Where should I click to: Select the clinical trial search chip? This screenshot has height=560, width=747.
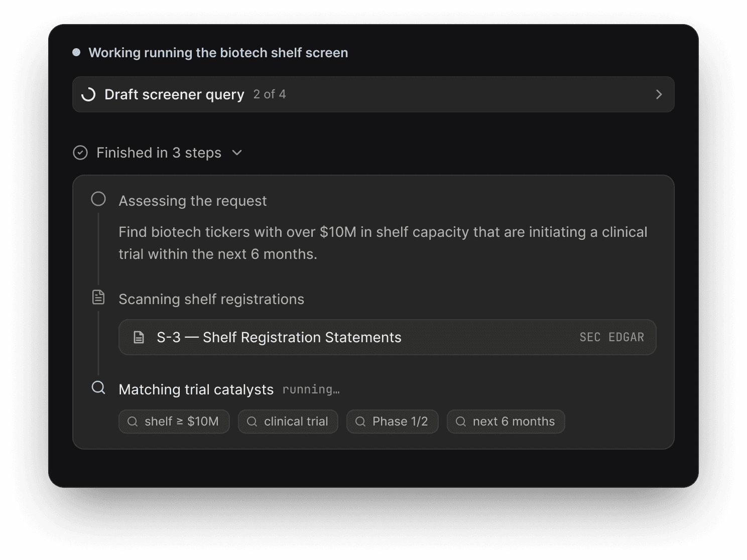coord(288,422)
